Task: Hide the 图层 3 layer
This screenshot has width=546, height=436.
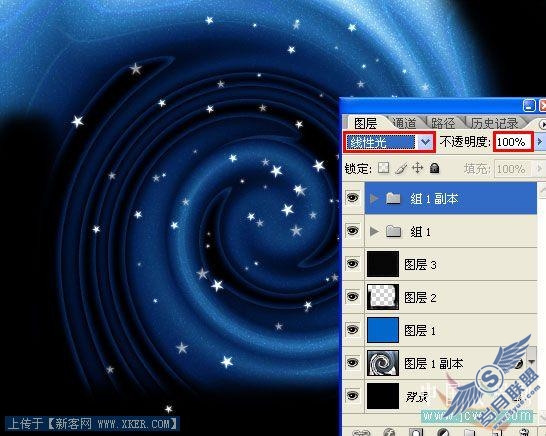Action: 352,264
